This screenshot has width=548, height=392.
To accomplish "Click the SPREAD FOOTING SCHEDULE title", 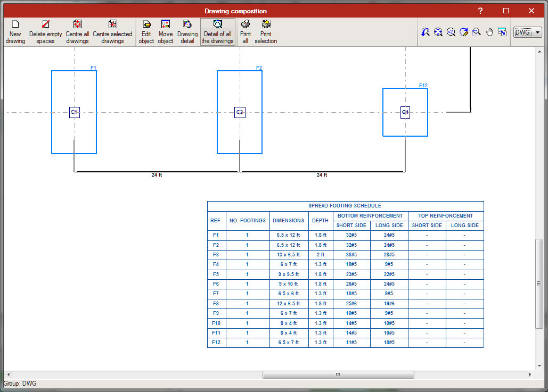I will 345,206.
